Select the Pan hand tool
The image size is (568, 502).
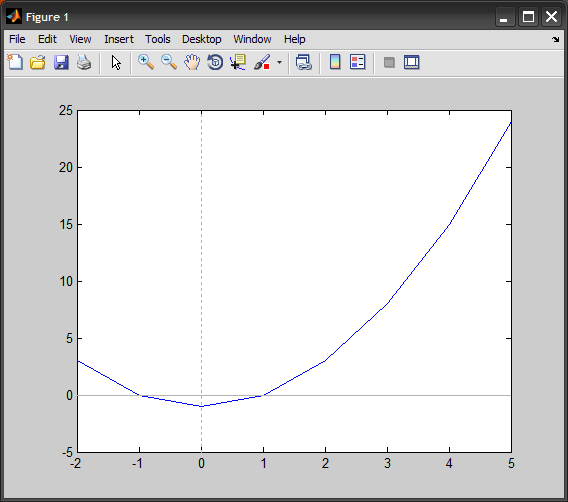tap(192, 62)
